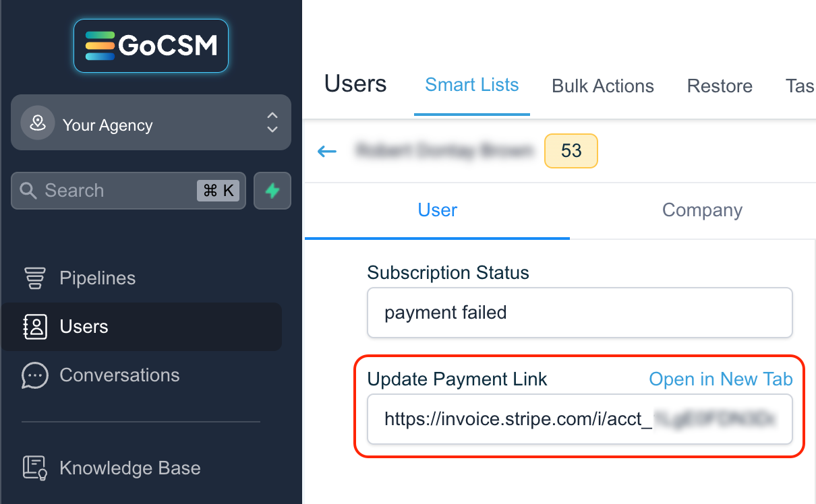Click the Search box in sidebar
This screenshot has height=504, width=816.
pos(128,191)
